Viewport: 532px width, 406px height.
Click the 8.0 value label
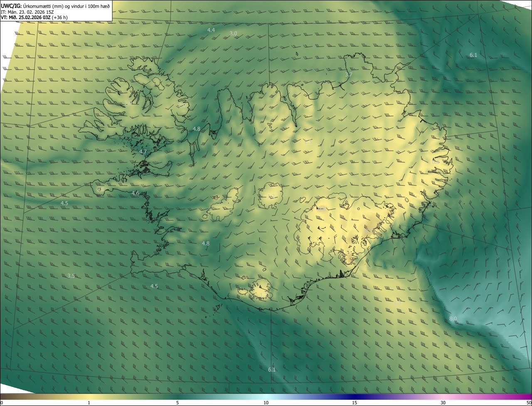pyautogui.click(x=453, y=319)
